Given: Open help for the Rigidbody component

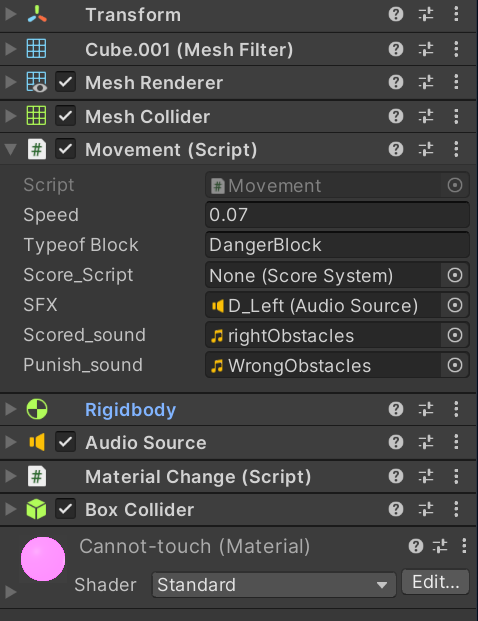Looking at the screenshot, I should [x=396, y=409].
